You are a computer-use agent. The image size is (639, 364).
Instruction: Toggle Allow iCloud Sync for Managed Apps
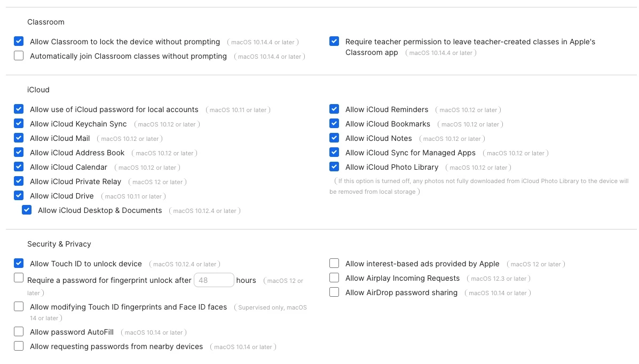pyautogui.click(x=334, y=153)
